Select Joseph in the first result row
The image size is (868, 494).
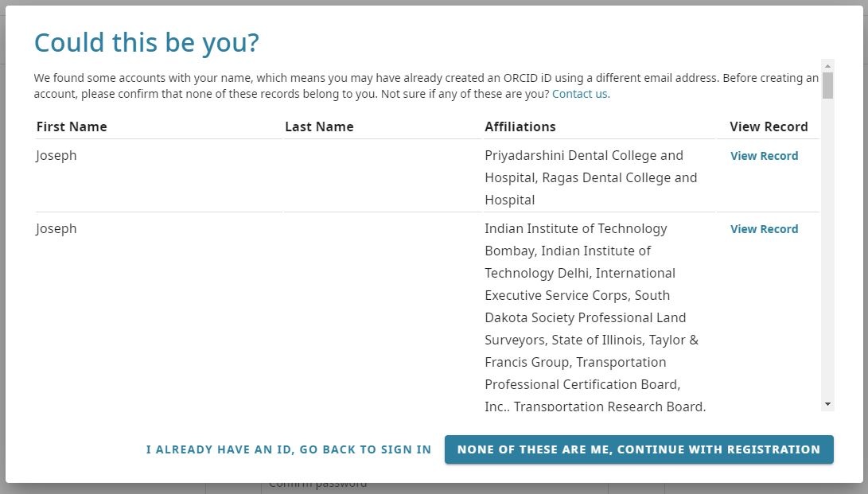[56, 156]
